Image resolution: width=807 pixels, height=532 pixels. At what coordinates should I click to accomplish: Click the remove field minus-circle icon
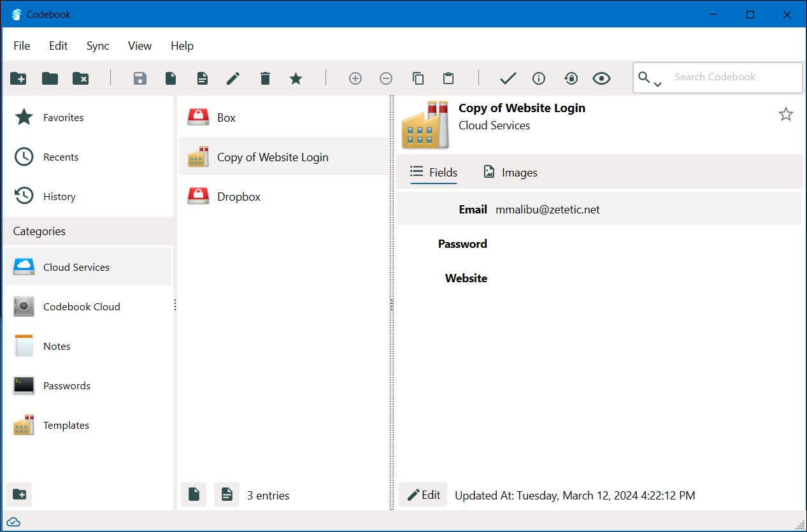[x=386, y=78]
